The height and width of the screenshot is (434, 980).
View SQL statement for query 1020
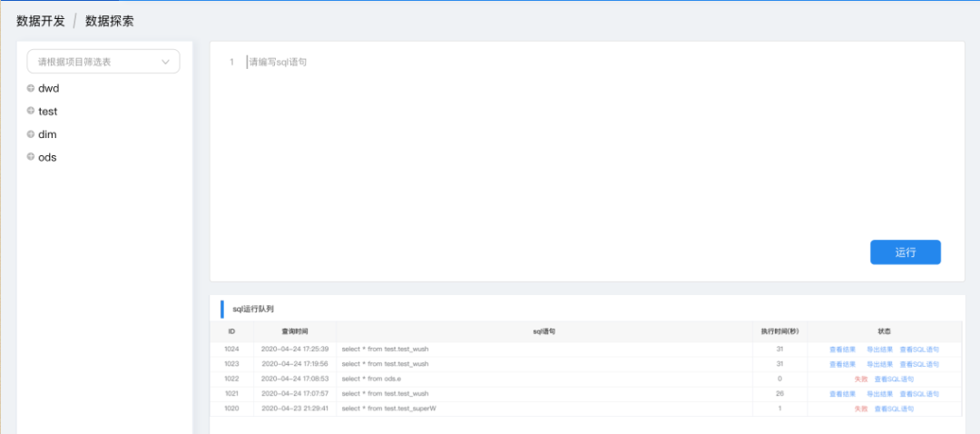[x=894, y=409]
